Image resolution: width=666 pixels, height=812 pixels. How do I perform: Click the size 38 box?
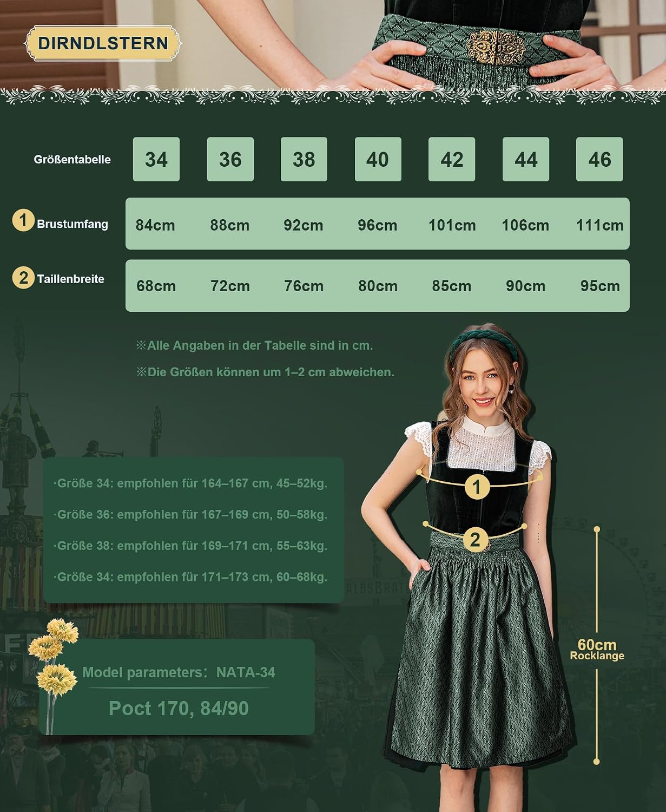pos(304,159)
